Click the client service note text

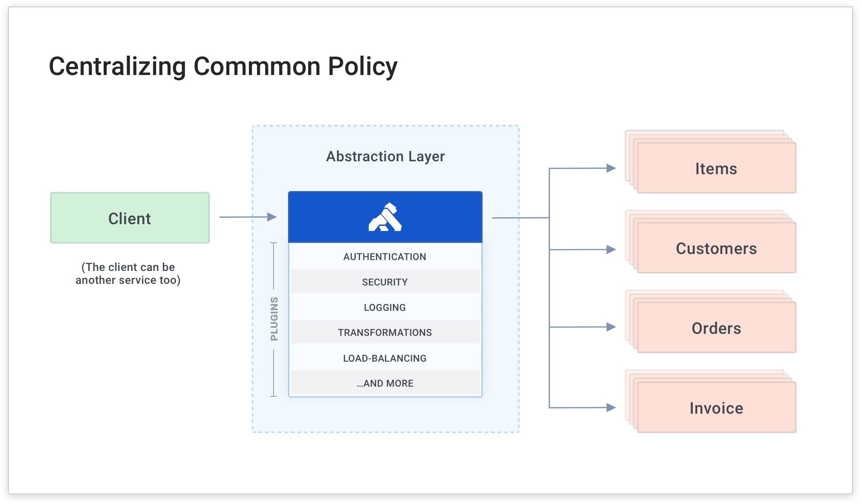tap(128, 273)
